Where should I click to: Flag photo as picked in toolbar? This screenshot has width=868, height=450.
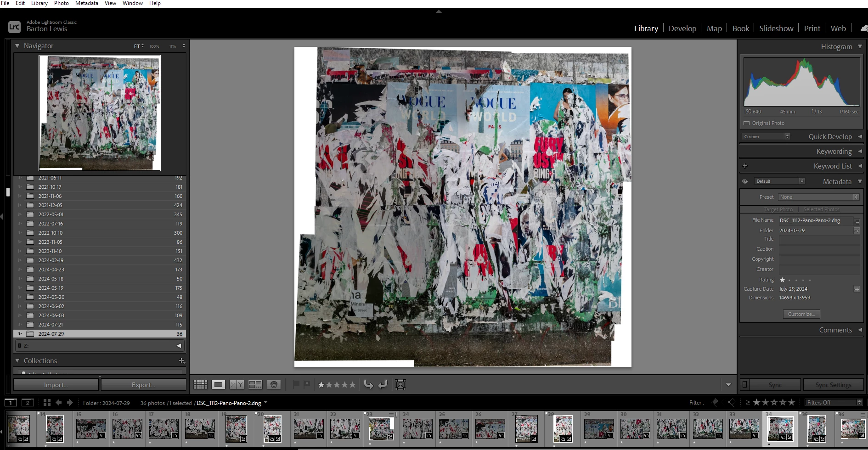click(x=296, y=384)
